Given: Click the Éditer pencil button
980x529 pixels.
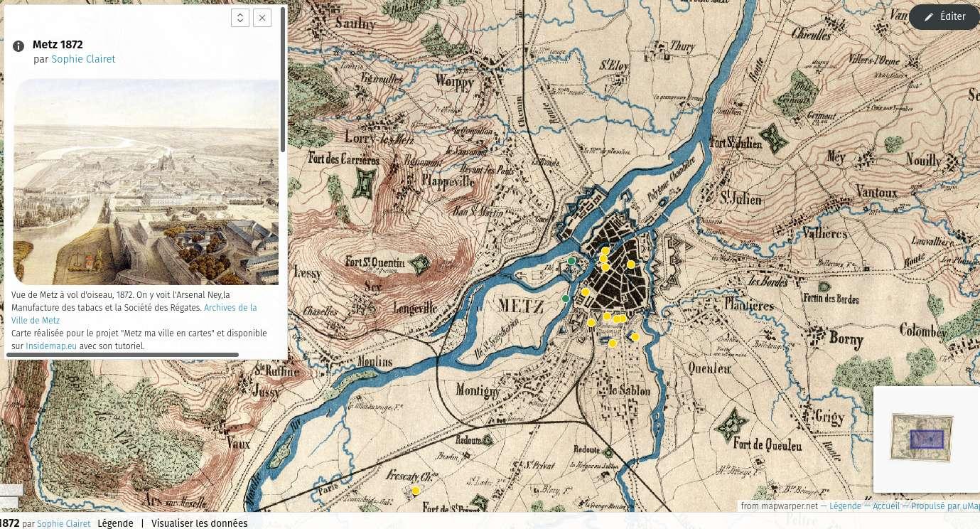Looking at the screenshot, I should click(x=944, y=17).
